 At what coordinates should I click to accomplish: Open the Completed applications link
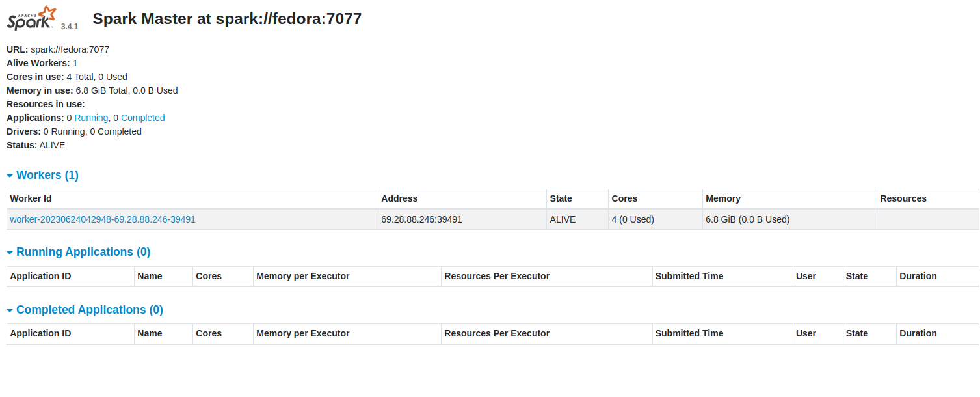142,118
